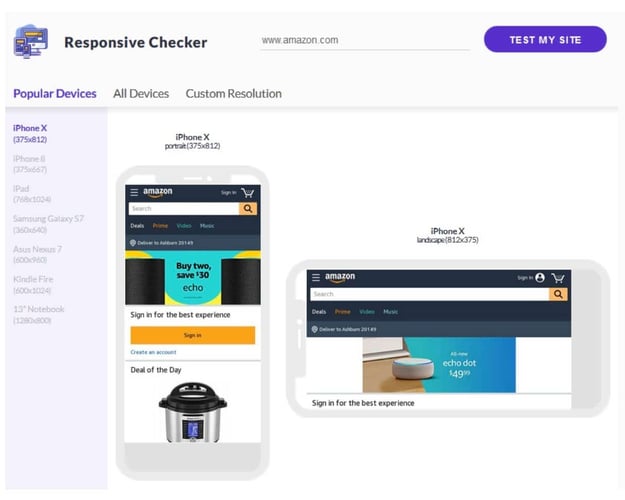625x500 pixels.
Task: Open shopping cart in portrait iPhone preview
Action: click(x=248, y=193)
